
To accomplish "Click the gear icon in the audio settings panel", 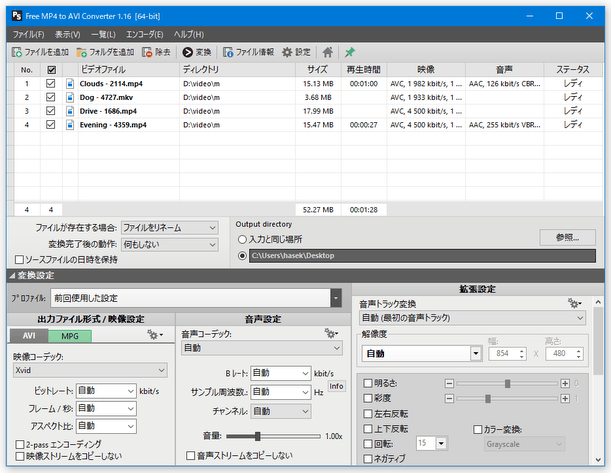I will (x=332, y=333).
